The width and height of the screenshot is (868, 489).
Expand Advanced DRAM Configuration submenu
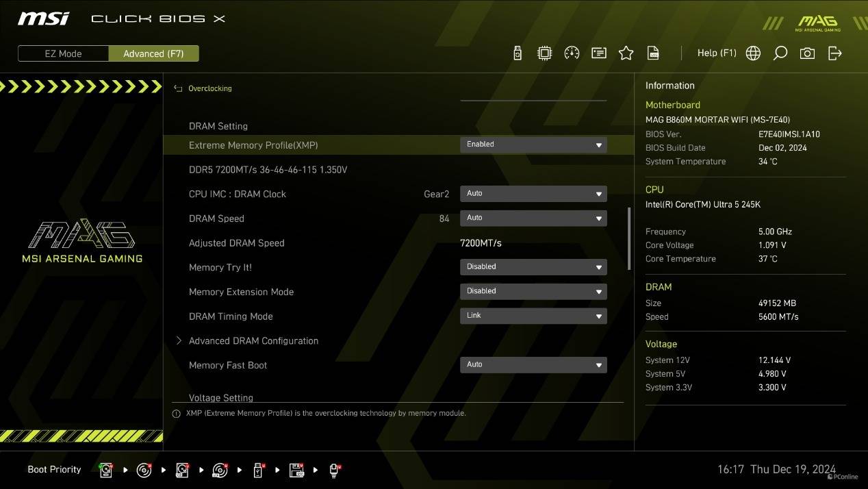point(253,341)
